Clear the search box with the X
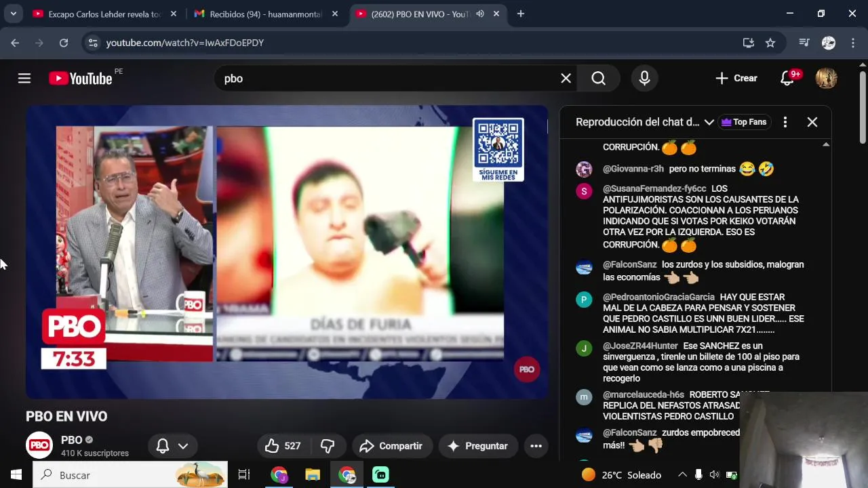This screenshot has width=868, height=488. click(x=566, y=79)
